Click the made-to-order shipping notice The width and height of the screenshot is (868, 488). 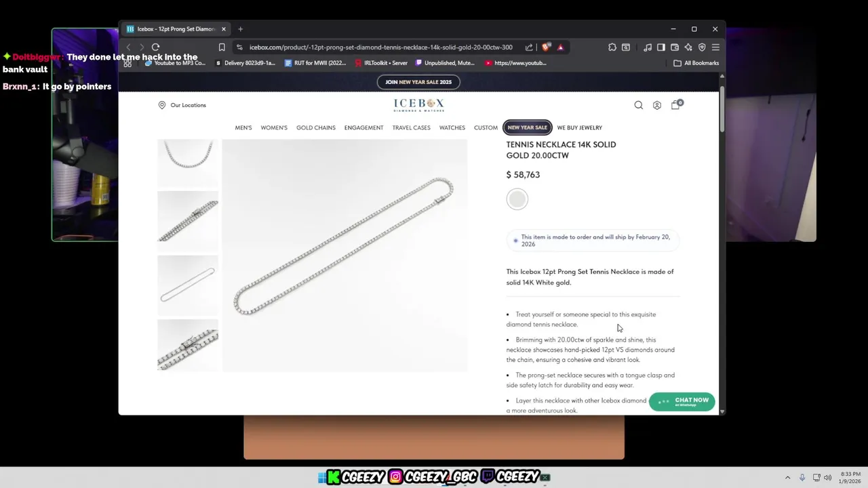point(593,241)
